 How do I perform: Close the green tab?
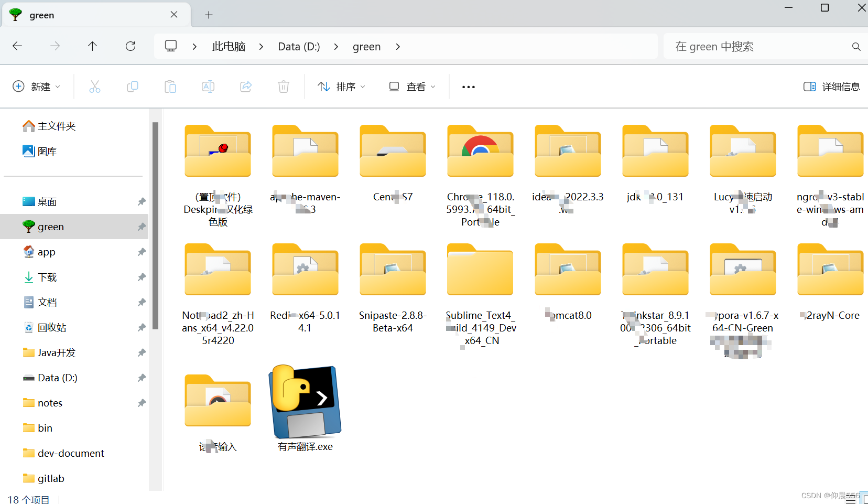(174, 15)
